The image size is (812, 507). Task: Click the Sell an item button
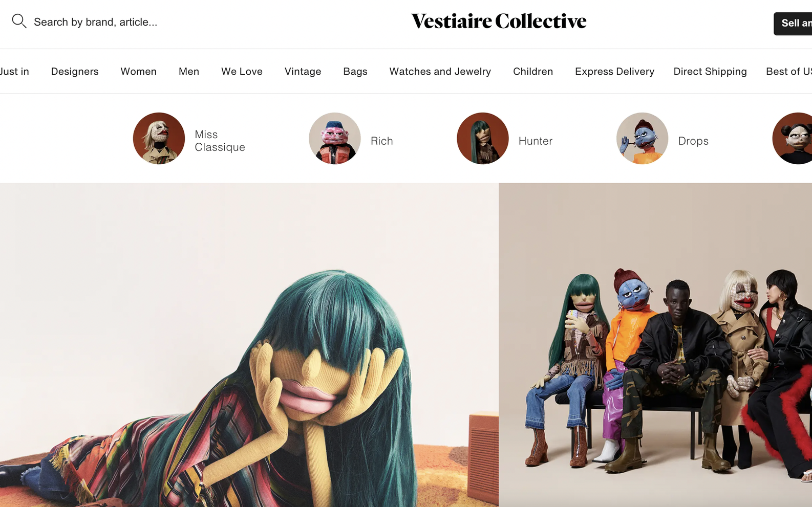tap(793, 24)
